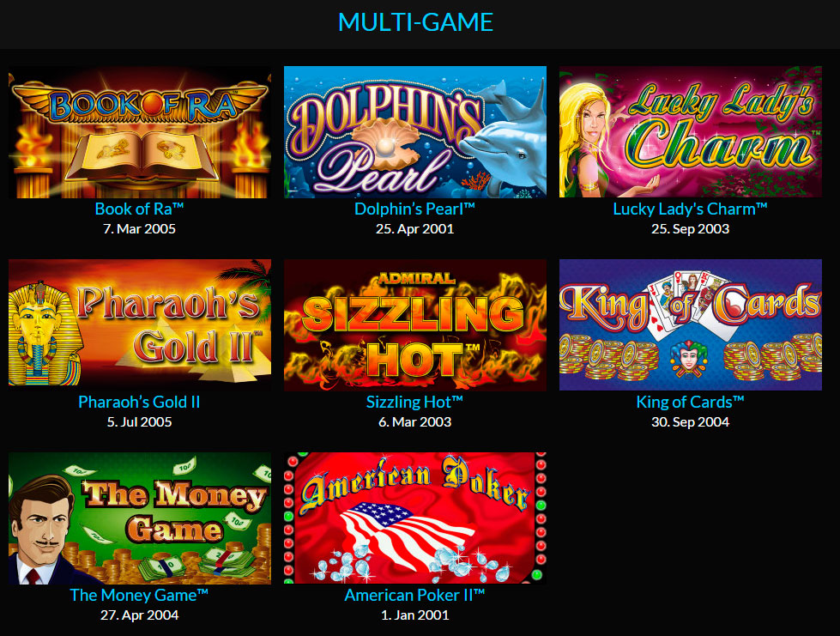Open the Book of Ra game banner

[139, 132]
